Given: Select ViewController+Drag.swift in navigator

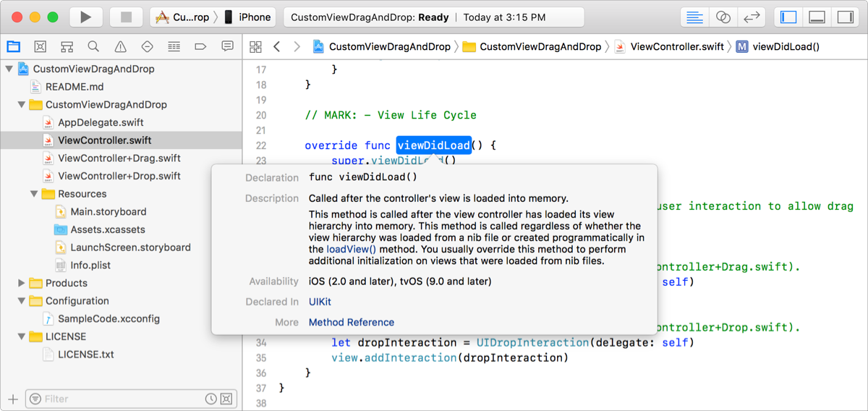Looking at the screenshot, I should [x=119, y=158].
